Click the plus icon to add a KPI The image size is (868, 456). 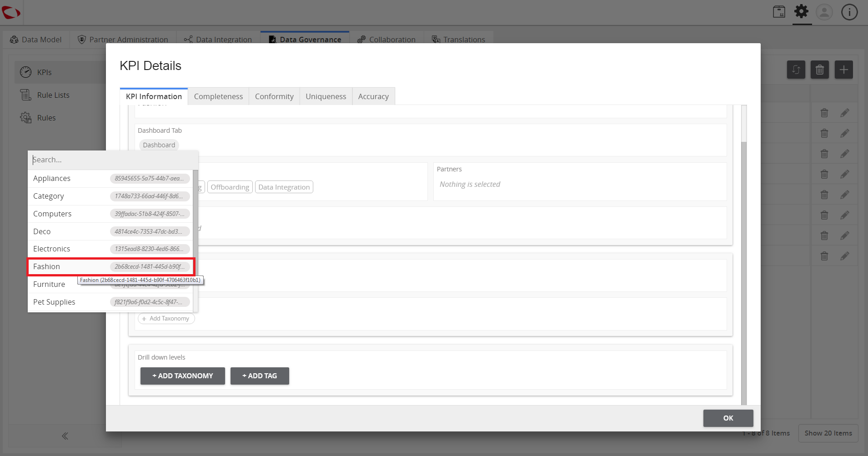843,70
